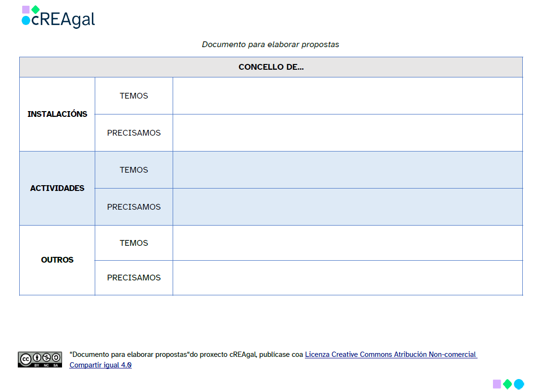Screen dimensions: 542x392
Task: Select the INSTALACIÓNS row label cell
Action: pos(57,114)
